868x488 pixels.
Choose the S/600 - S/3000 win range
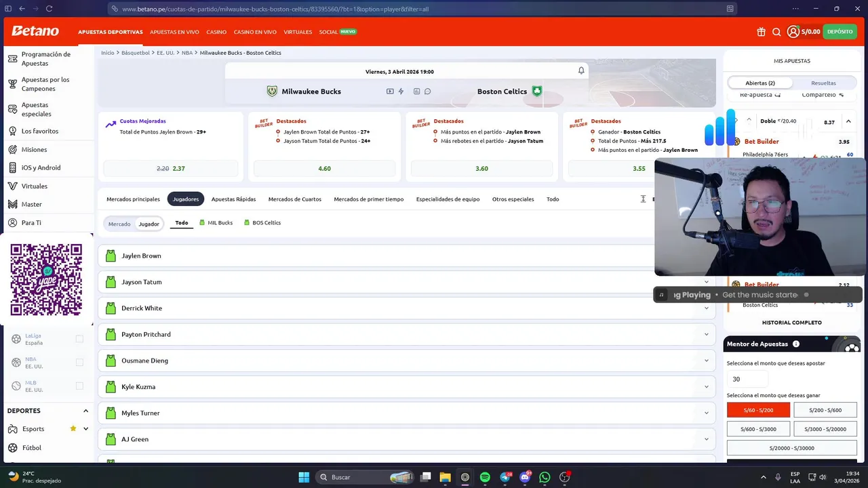pos(758,429)
